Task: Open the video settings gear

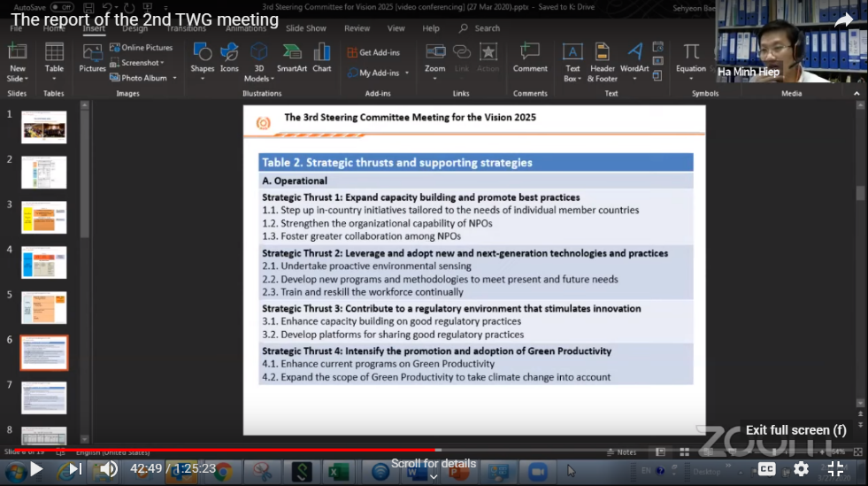Action: coord(801,469)
